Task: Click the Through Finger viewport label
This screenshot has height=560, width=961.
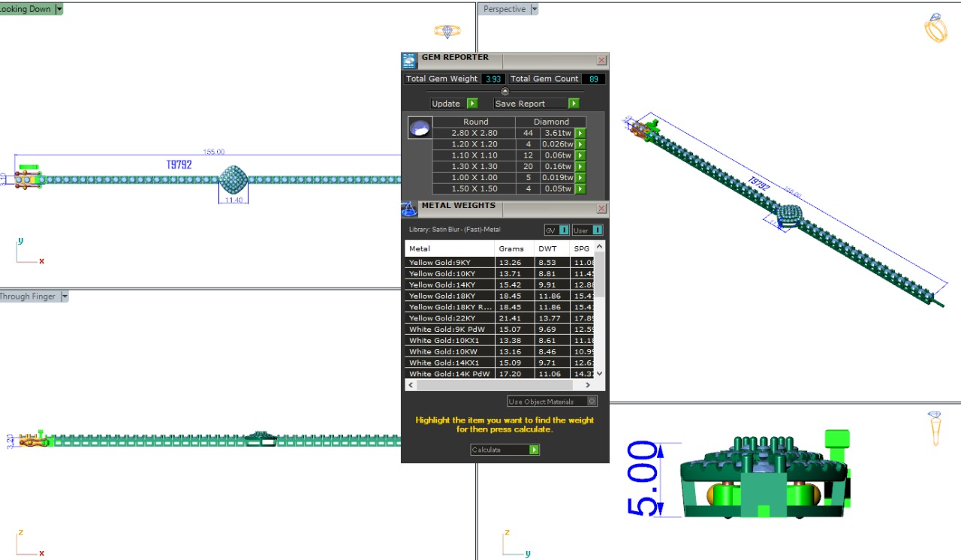Action: point(28,297)
